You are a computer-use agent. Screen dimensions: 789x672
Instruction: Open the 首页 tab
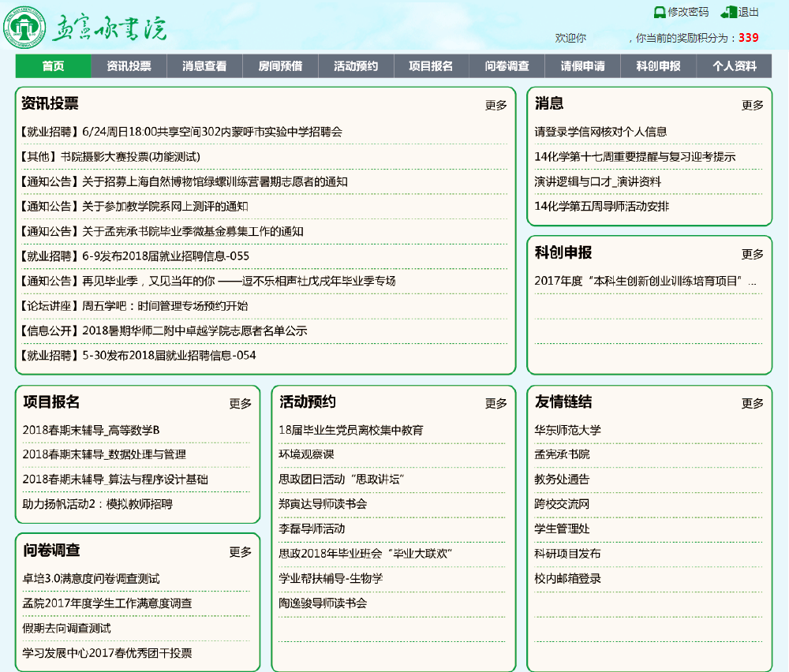54,66
